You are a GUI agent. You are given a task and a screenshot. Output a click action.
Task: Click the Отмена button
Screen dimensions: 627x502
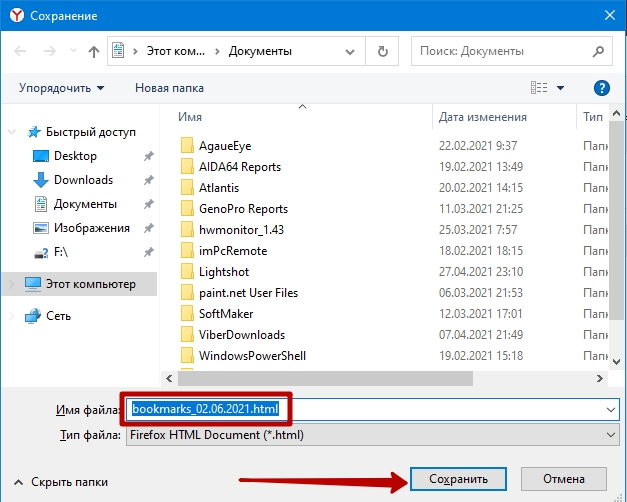(564, 479)
